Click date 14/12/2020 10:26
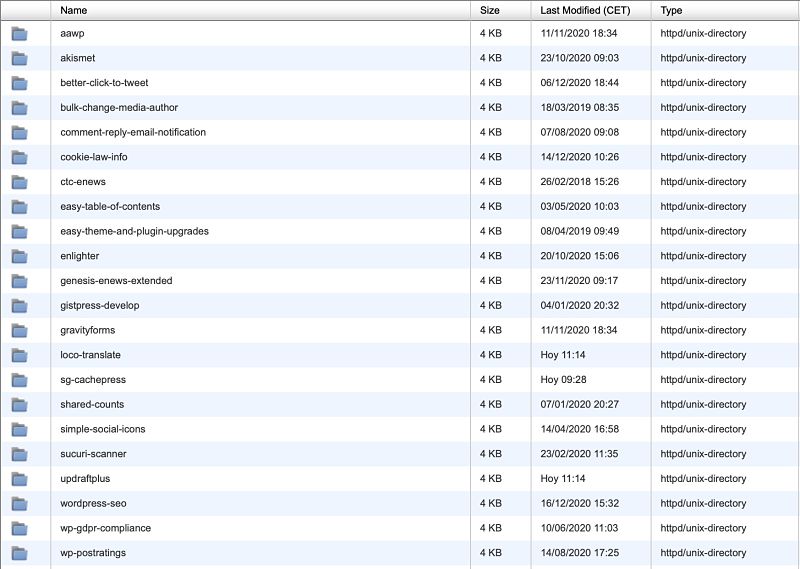Image resolution: width=800 pixels, height=569 pixels. 580,157
